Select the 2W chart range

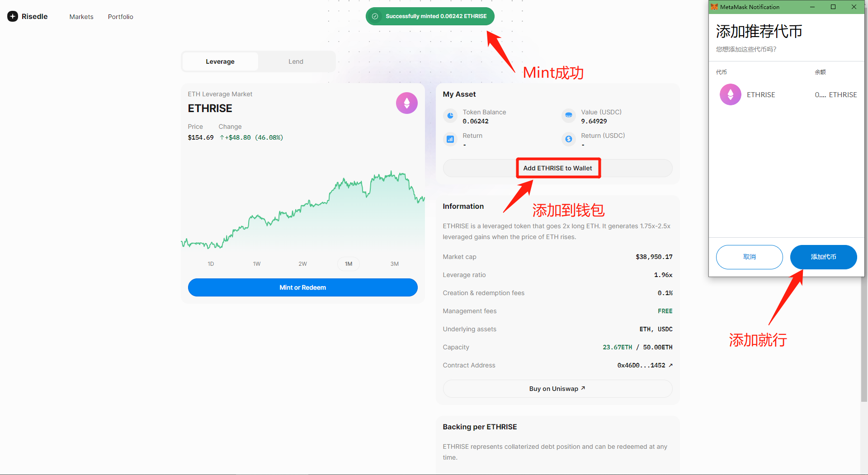coord(302,264)
